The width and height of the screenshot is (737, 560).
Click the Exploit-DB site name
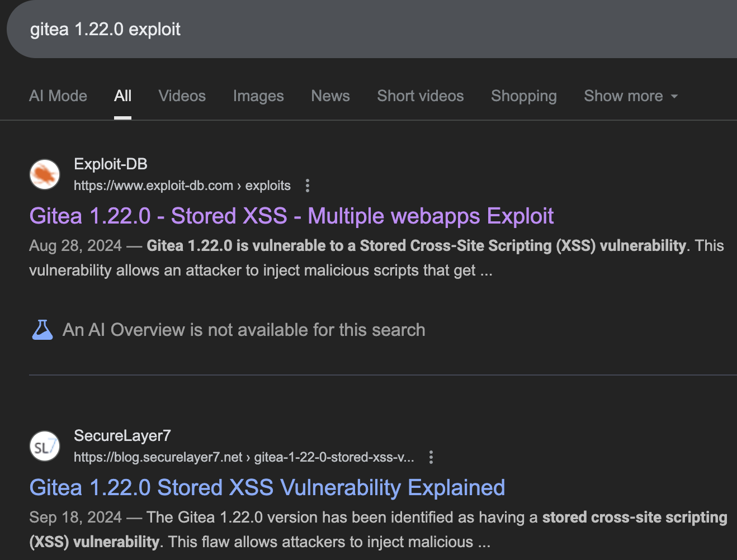click(x=111, y=164)
